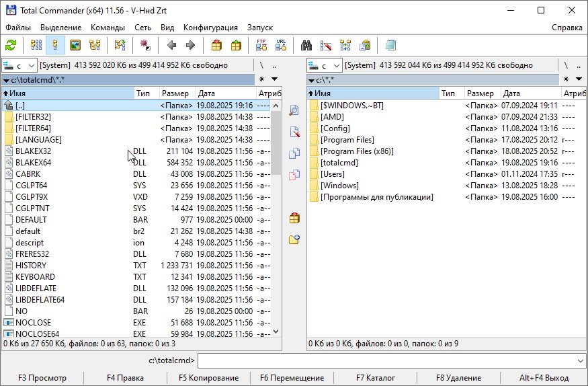The image size is (588, 386).
Task: Click the Unpack files toolbar icon
Action: point(236,45)
